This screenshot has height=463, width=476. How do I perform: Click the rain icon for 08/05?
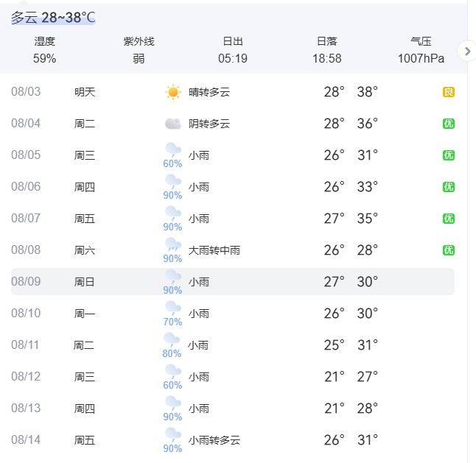[x=173, y=150]
